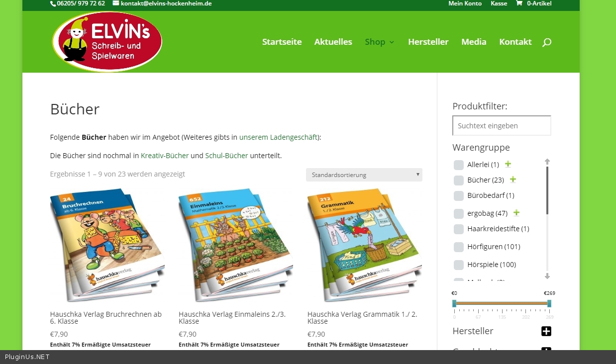Check the Bürobedarf category checkbox

[459, 195]
